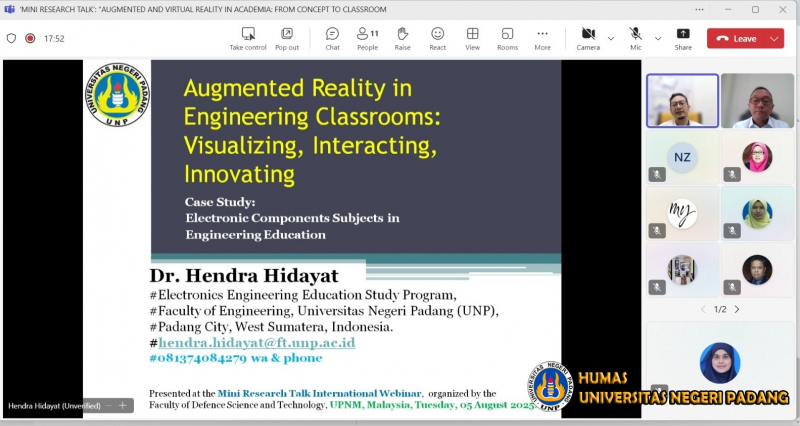Click 'Mini Research Talk International Webinar' text
Image resolution: width=800 pixels, height=426 pixels.
319,393
